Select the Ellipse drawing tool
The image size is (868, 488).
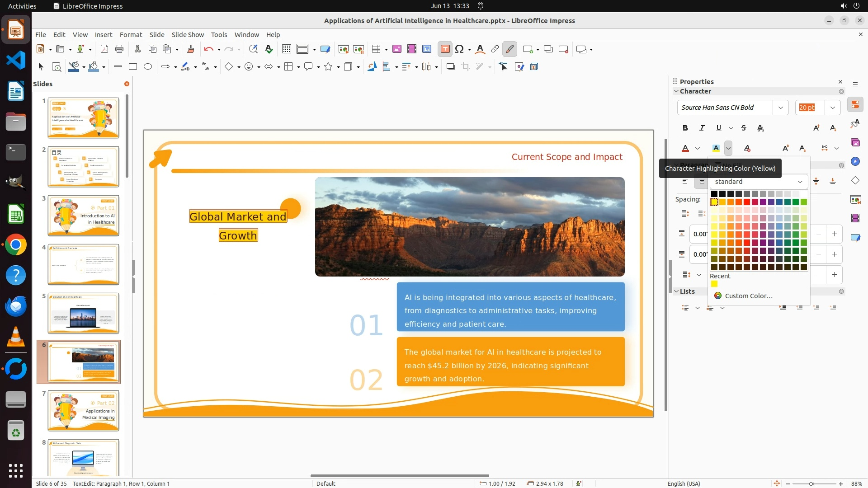(x=147, y=67)
